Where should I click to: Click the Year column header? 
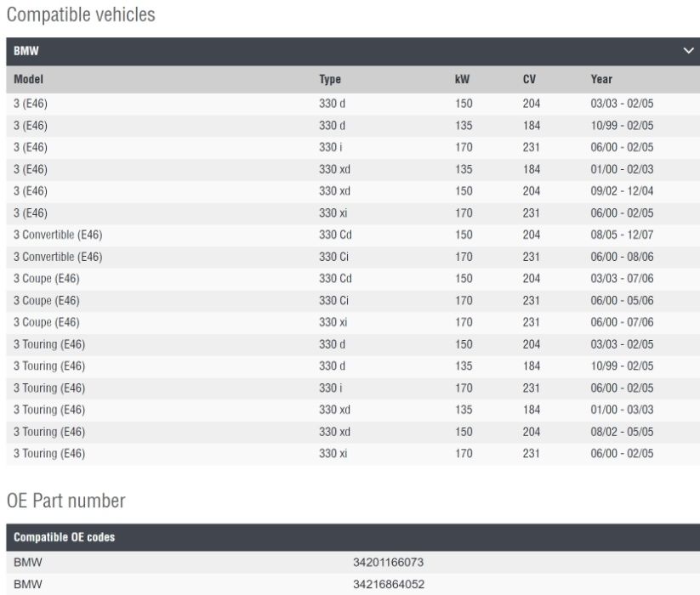point(601,79)
